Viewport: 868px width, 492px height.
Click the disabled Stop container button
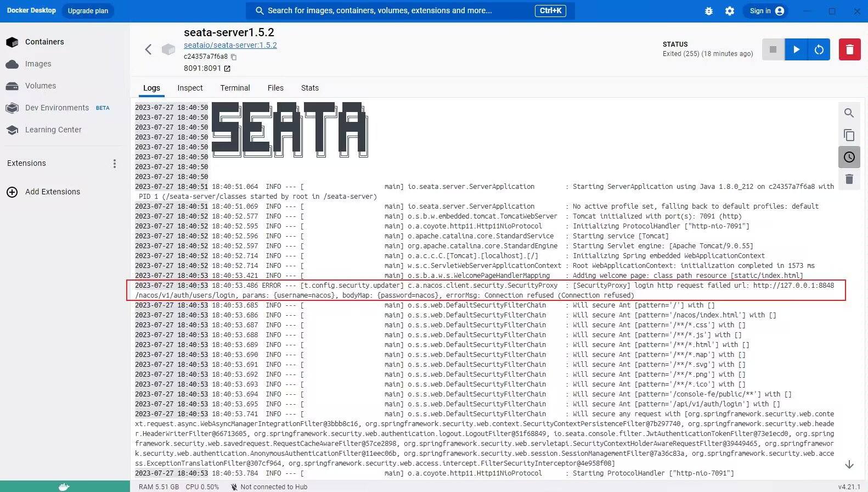tap(773, 49)
